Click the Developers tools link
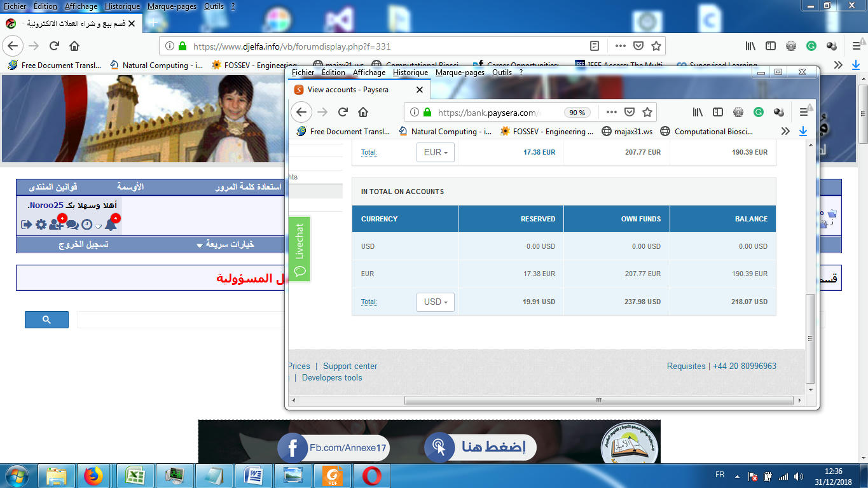Screen dimensions: 868x488 coord(332,377)
